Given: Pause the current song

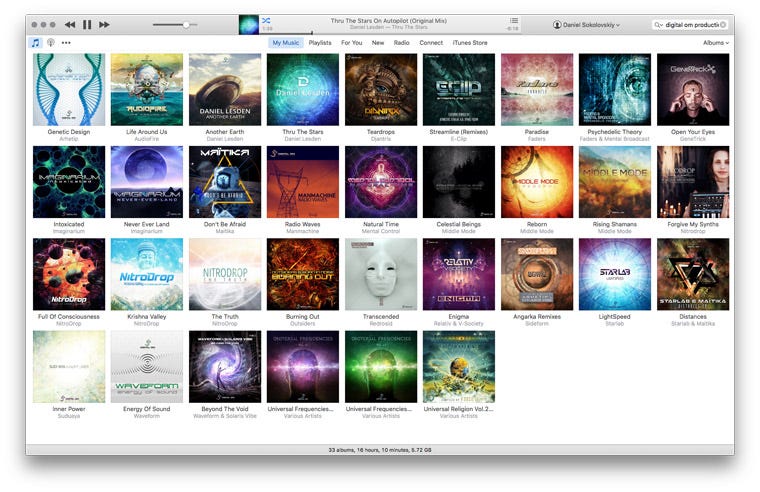Looking at the screenshot, I should [x=87, y=24].
